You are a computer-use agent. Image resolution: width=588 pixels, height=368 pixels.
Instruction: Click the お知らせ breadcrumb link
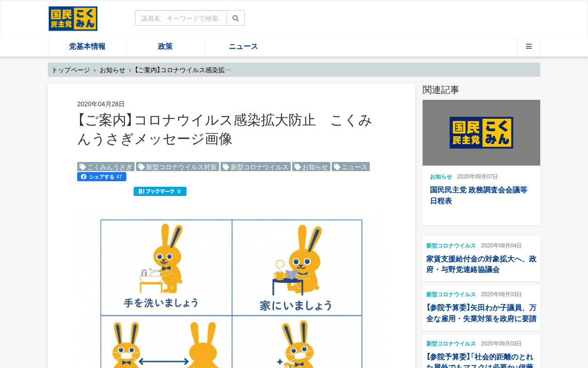click(x=113, y=70)
